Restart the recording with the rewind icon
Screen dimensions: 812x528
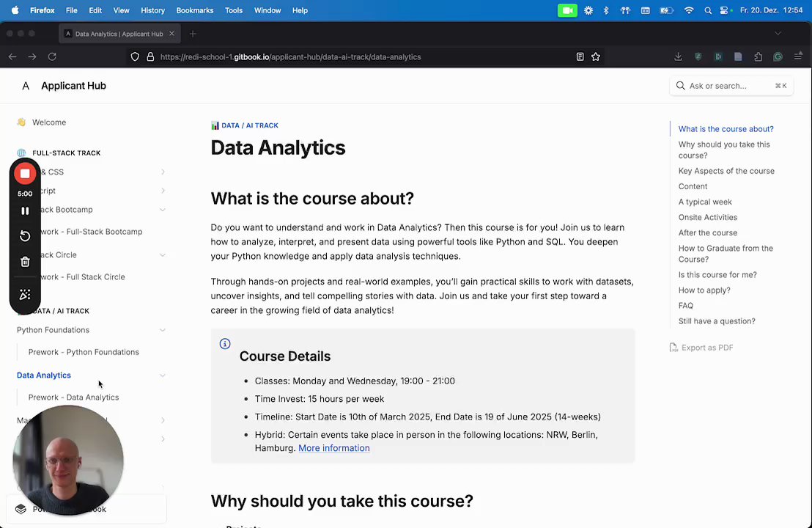coord(25,236)
